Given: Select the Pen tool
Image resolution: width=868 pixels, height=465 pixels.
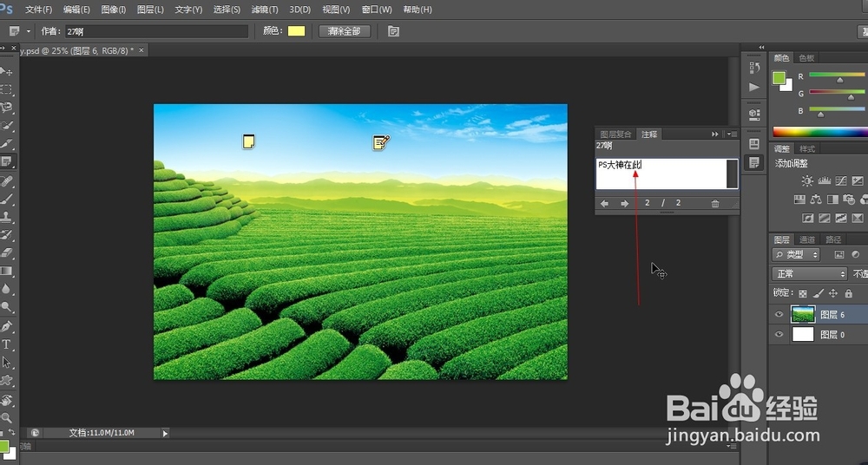Looking at the screenshot, I should pos(6,326).
